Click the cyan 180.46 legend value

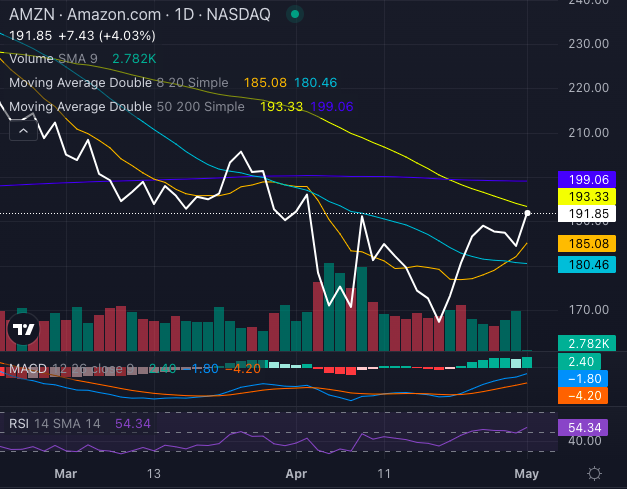315,83
